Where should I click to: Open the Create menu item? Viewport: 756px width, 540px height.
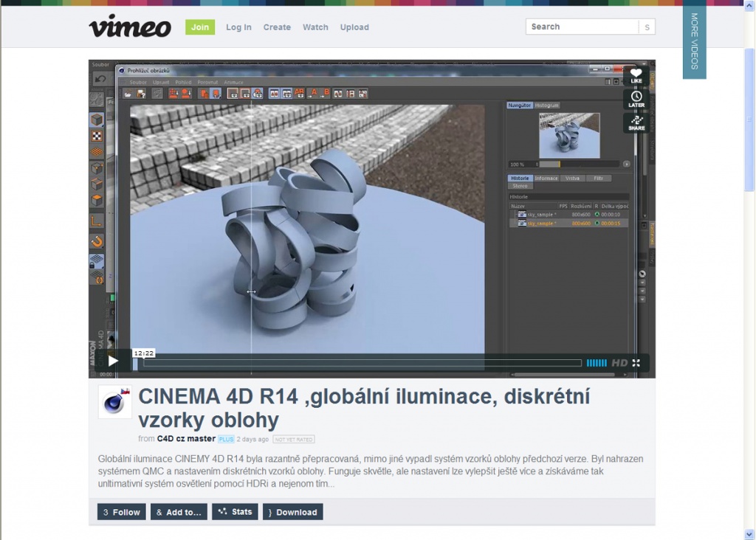click(277, 27)
